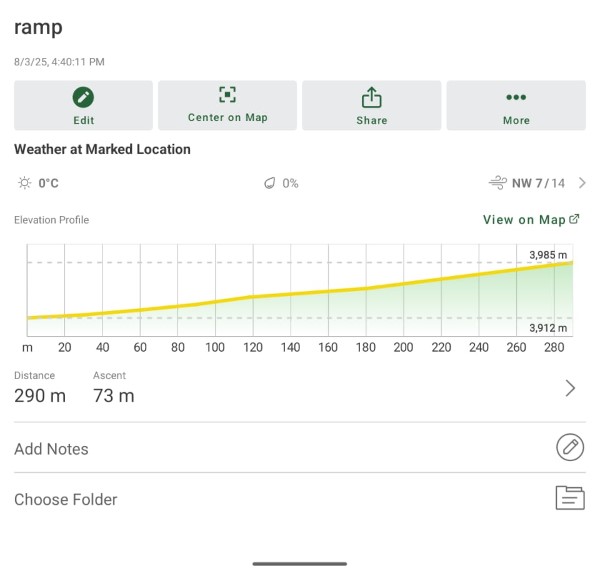Click the Choose Folder icon
Image resolution: width=600 pixels, height=571 pixels.
570,498
